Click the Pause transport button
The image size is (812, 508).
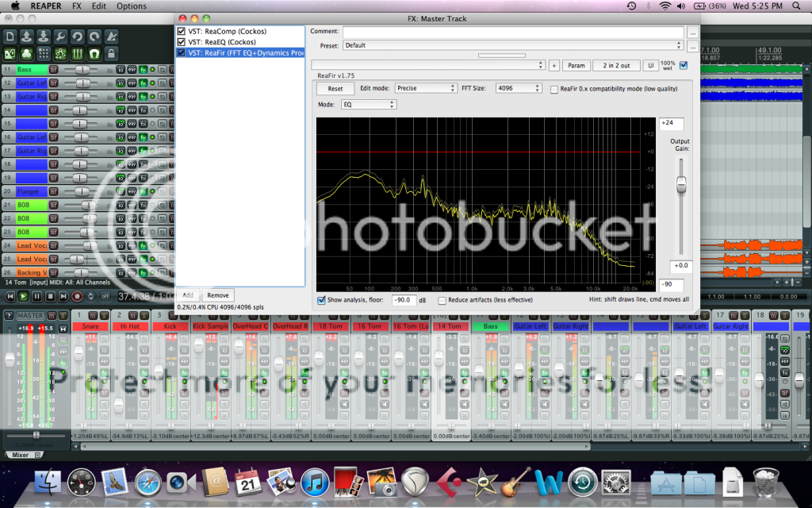click(x=36, y=296)
